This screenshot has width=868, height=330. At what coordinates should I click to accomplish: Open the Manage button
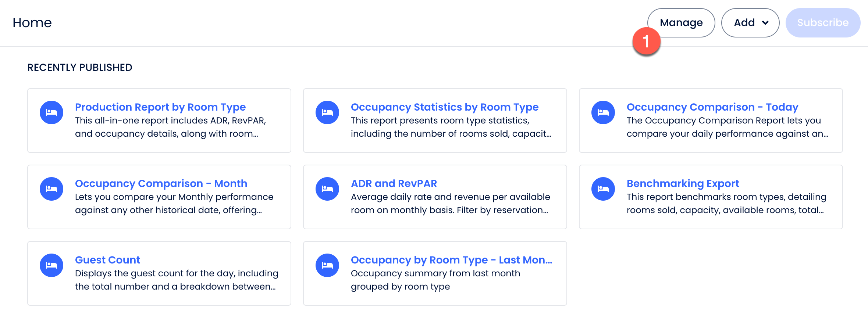pyautogui.click(x=681, y=23)
